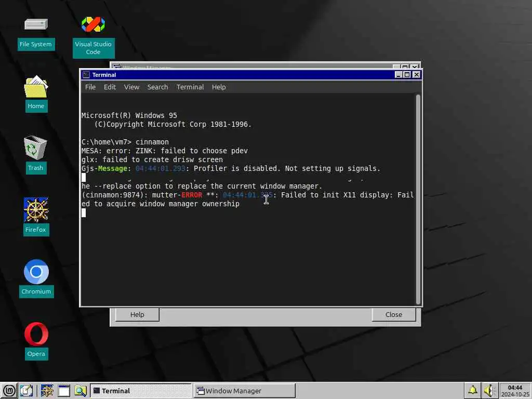Open the Linux Mint start menu

9,391
